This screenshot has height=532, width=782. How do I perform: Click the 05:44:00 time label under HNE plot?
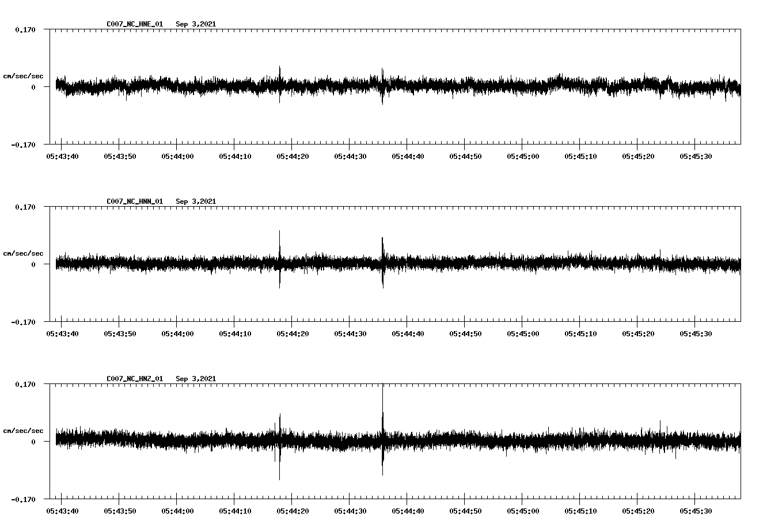(177, 156)
